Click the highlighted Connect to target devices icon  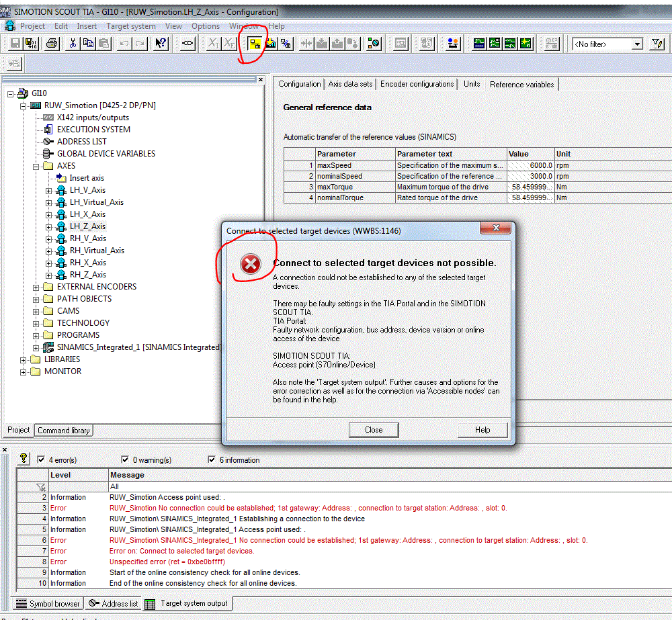(255, 44)
